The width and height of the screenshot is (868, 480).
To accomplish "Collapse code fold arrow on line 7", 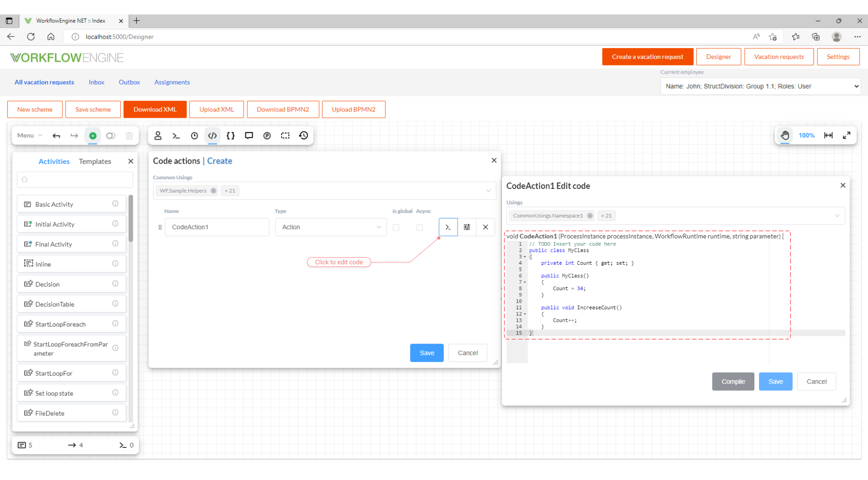I will pos(525,283).
